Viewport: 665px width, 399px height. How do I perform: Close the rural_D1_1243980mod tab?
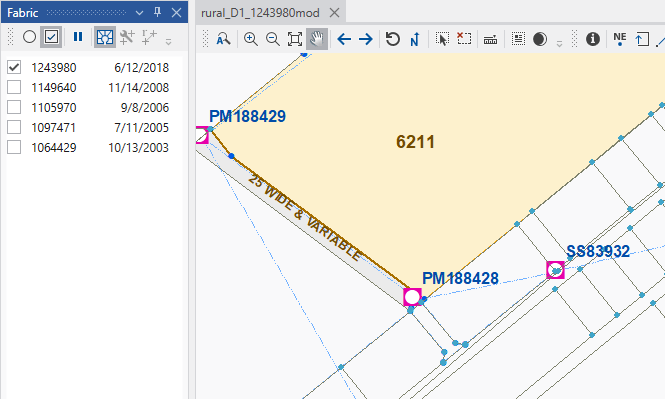(335, 13)
